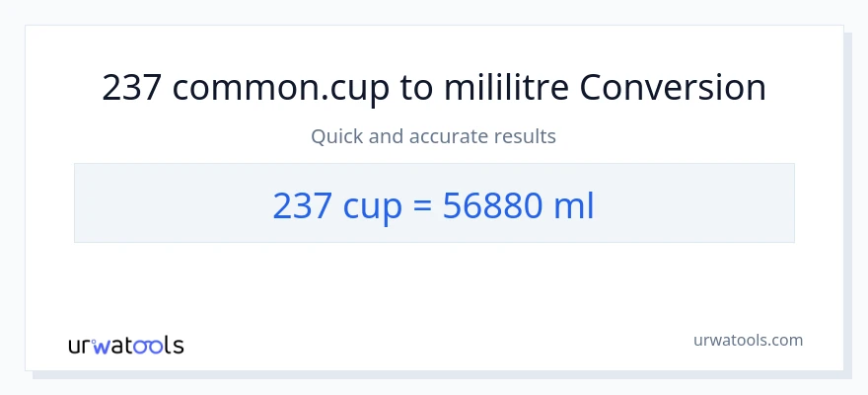This screenshot has height=395, width=868.
Task: Select the word "accurate" in the subtitle
Action: [444, 136]
